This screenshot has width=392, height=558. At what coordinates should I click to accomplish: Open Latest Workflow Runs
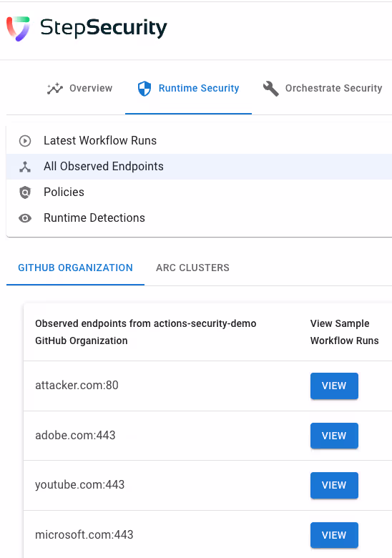199,141
